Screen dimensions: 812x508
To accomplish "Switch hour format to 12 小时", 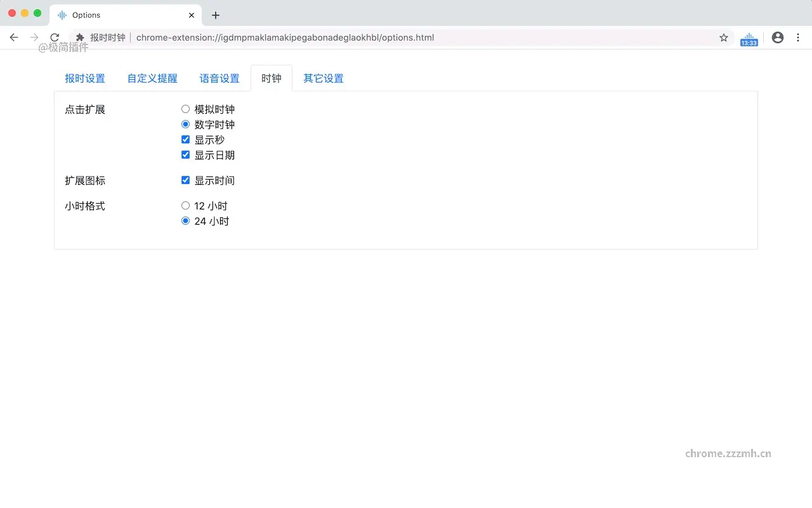I will (x=185, y=205).
